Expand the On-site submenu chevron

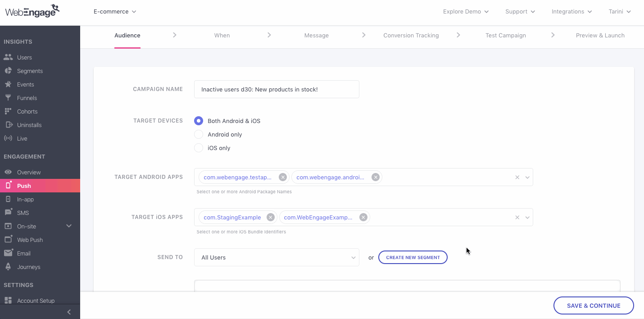click(x=69, y=226)
